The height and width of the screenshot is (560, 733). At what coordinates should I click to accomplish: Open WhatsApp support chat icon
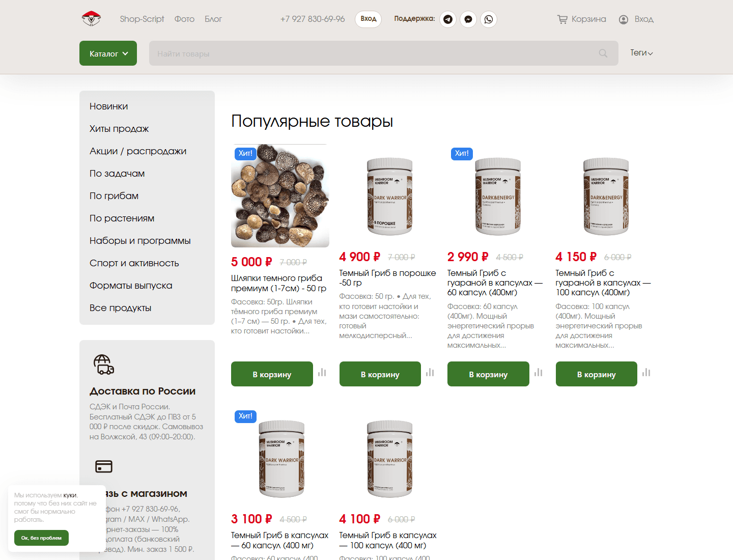tap(489, 19)
